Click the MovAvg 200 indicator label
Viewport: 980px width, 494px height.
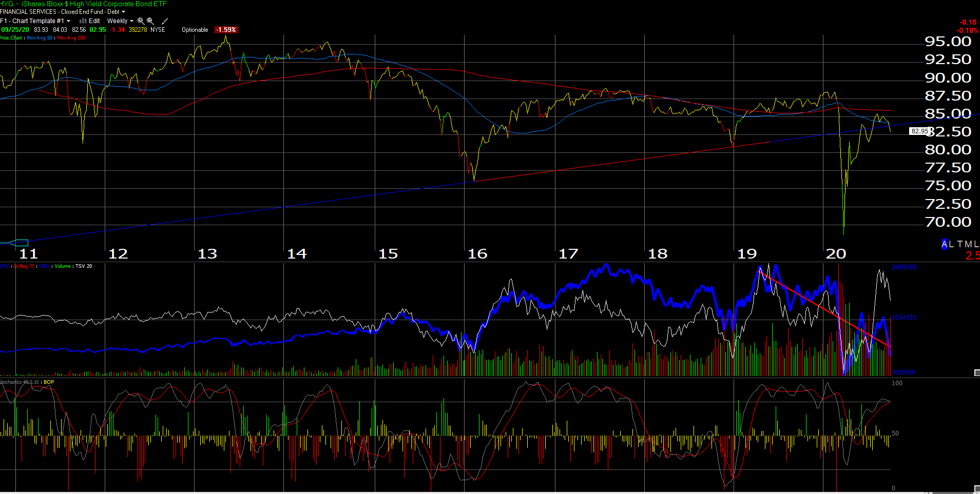pyautogui.click(x=71, y=38)
